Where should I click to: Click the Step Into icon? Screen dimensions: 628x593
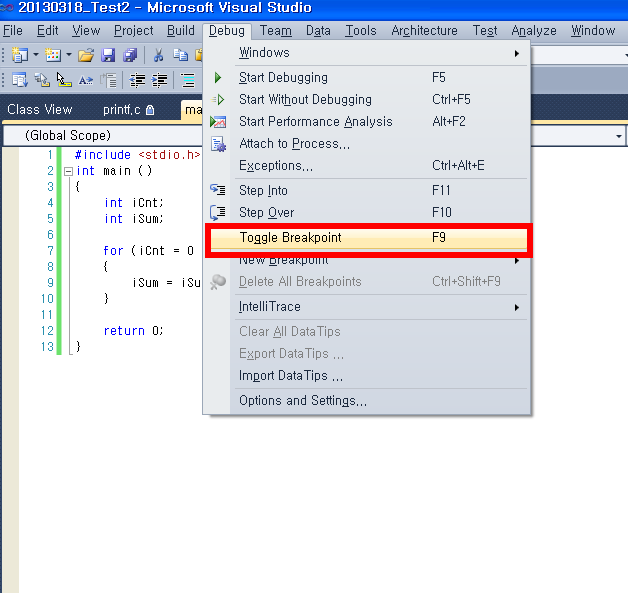click(218, 189)
